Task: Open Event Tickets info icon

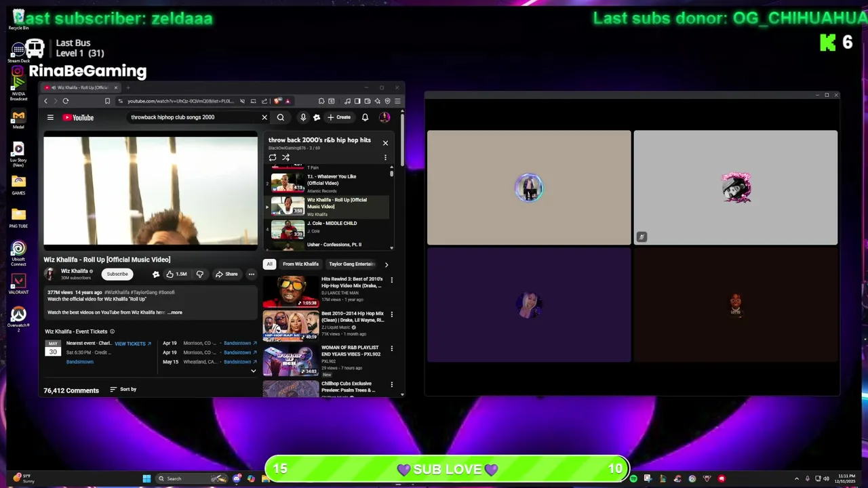Action: (112, 331)
